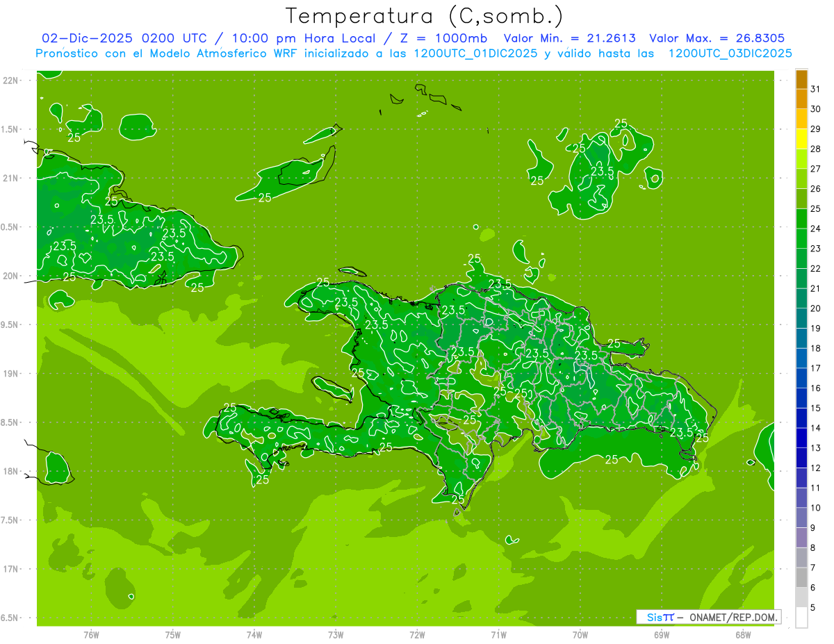Click legend value 9
834x644 pixels.
point(814,528)
